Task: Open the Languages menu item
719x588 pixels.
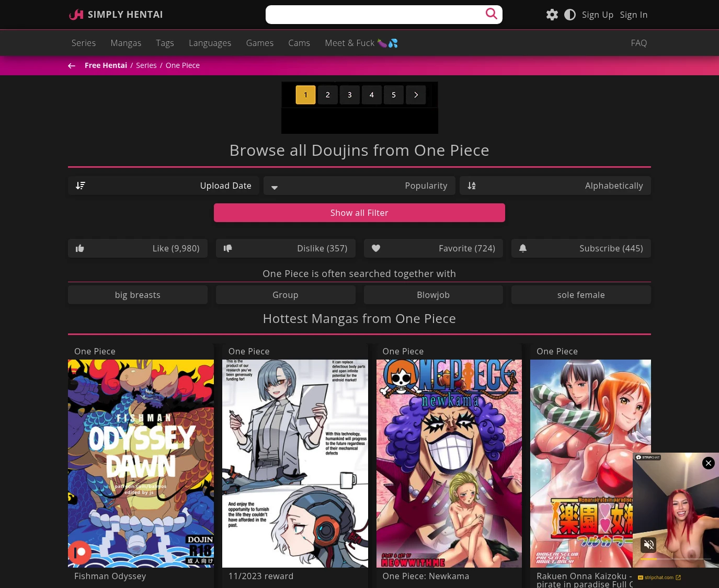Action: [210, 43]
